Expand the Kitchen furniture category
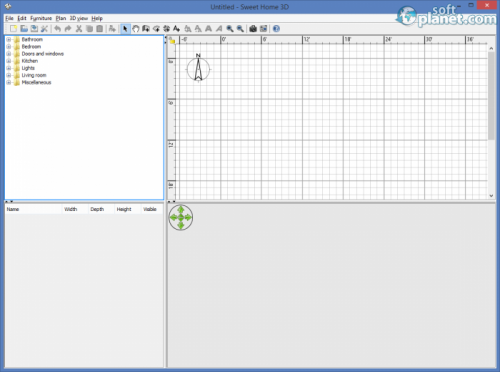 (9, 61)
